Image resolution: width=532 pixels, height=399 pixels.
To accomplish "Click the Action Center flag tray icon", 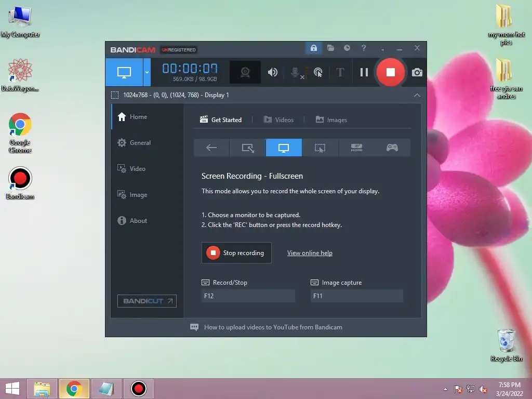I will pyautogui.click(x=458, y=389).
